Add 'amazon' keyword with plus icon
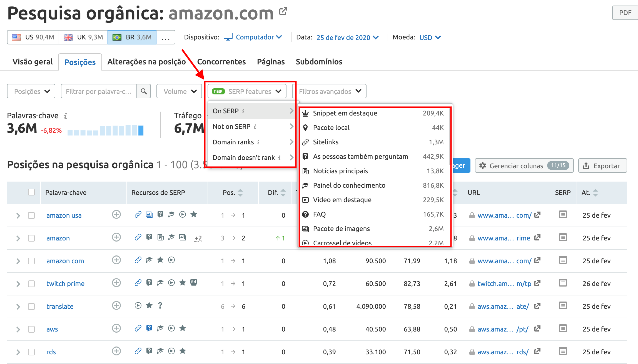This screenshot has height=364, width=638. [x=116, y=237]
